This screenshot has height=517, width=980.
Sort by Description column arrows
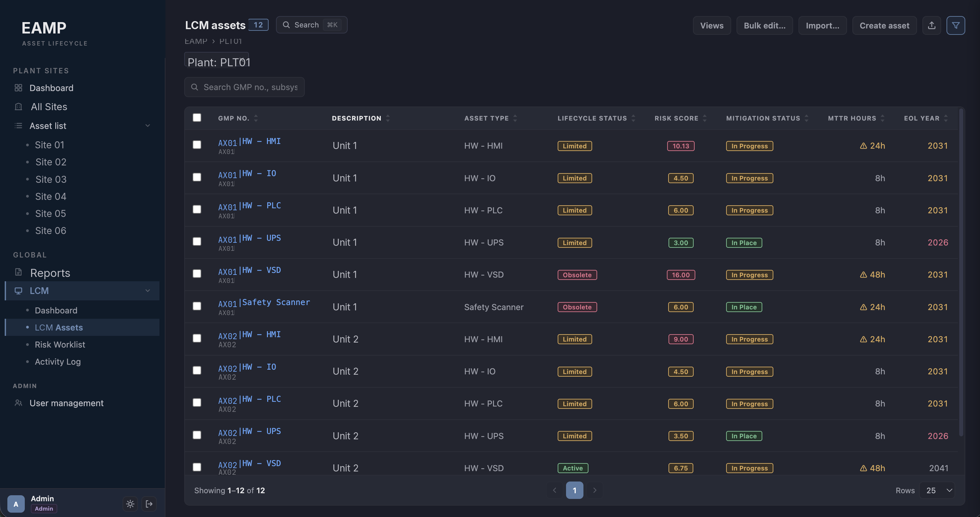[x=388, y=118]
